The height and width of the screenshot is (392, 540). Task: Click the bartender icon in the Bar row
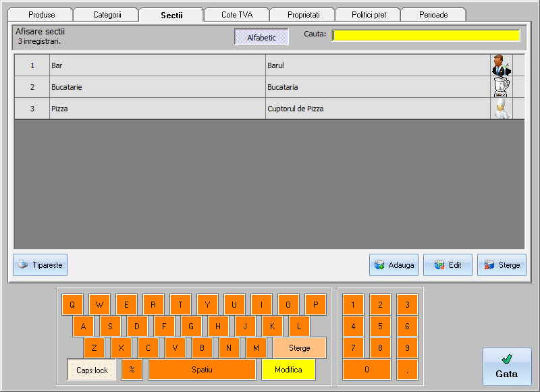(502, 65)
